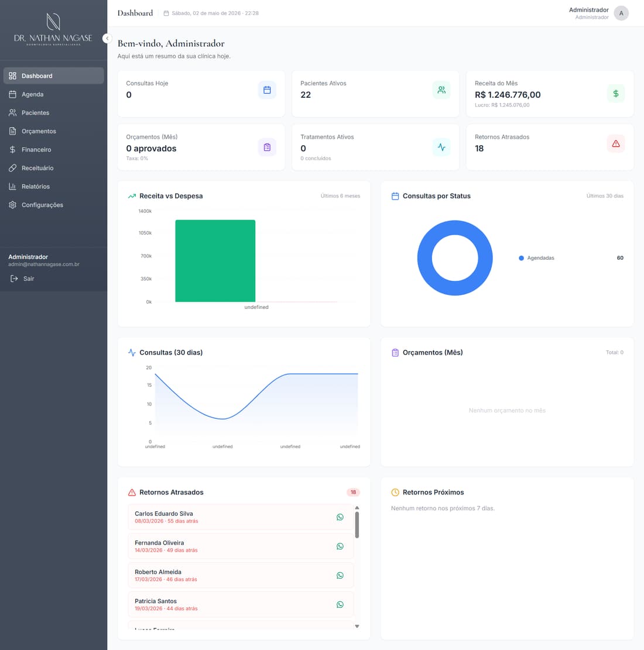Click the Dashboard grid icon in sidebar
The image size is (644, 650).
12,76
